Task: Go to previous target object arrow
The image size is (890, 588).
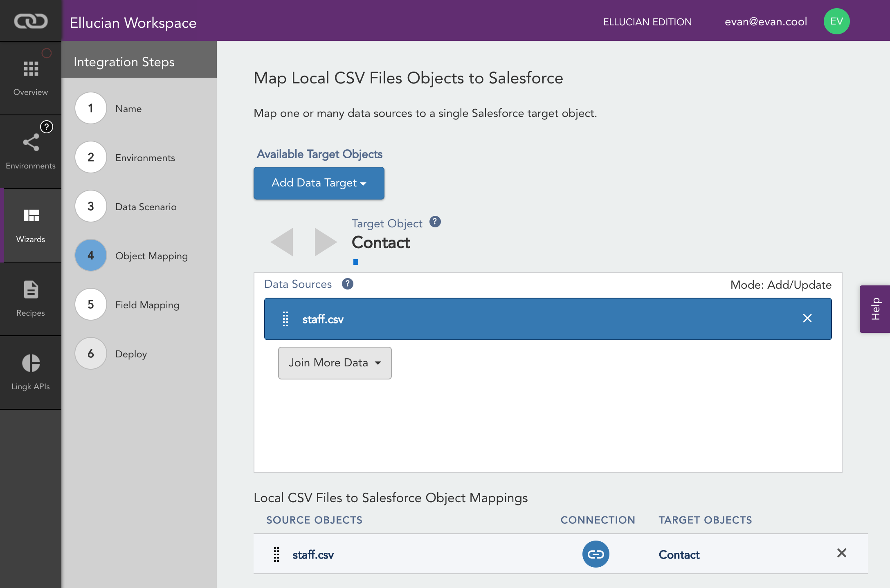Action: [282, 242]
